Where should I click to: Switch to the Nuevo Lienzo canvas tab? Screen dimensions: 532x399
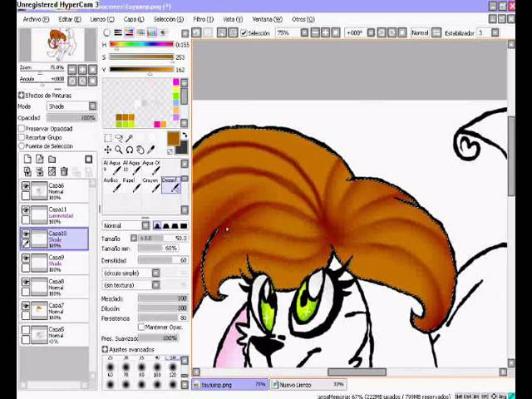(308, 385)
